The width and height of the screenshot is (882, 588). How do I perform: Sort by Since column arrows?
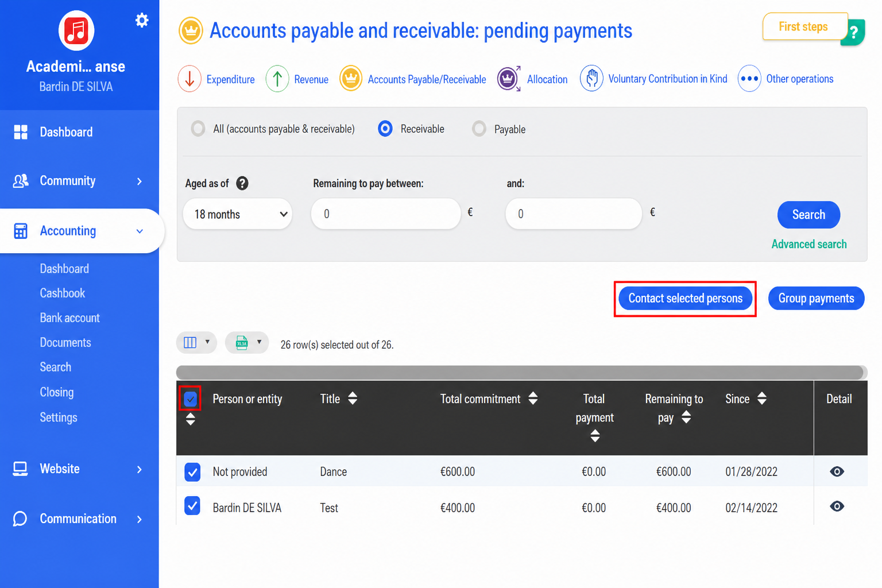(762, 399)
